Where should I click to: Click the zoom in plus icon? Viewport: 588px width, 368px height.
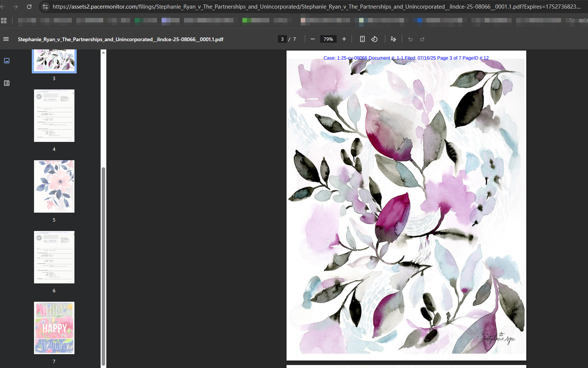tap(344, 39)
